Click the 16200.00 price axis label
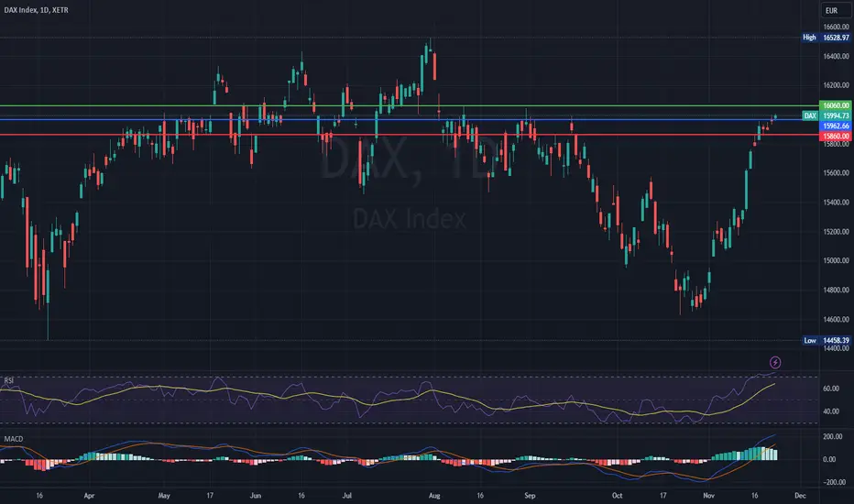 point(836,85)
